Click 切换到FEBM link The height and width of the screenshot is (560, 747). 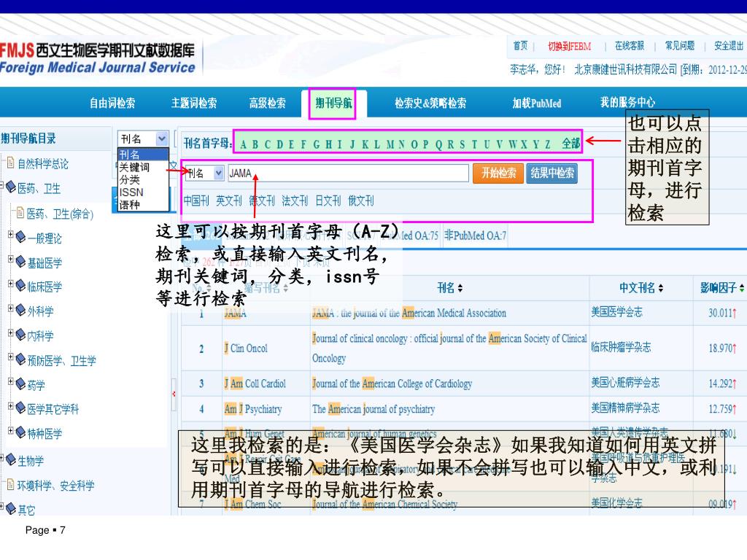click(x=569, y=46)
